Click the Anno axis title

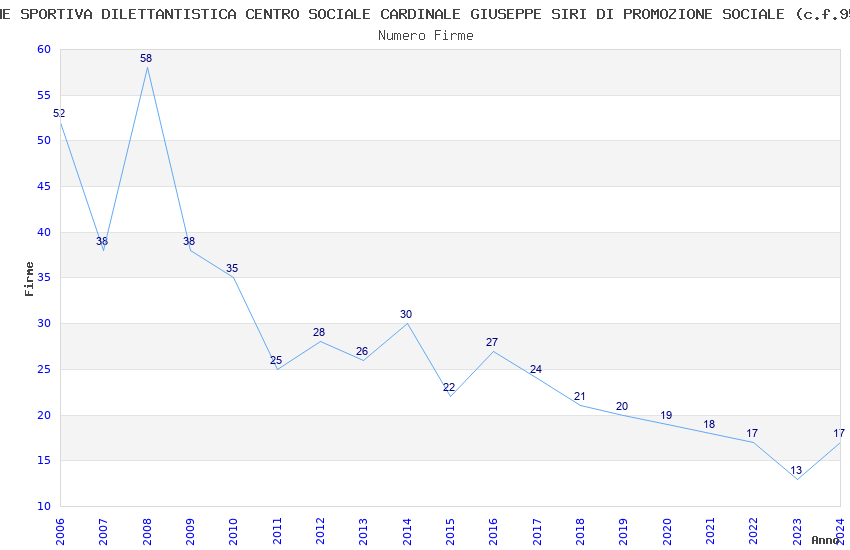[825, 540]
